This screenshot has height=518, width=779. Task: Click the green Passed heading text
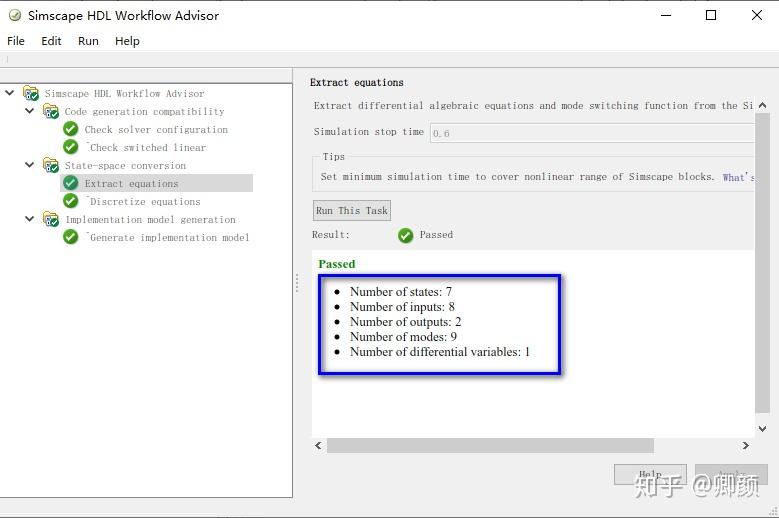tap(337, 264)
